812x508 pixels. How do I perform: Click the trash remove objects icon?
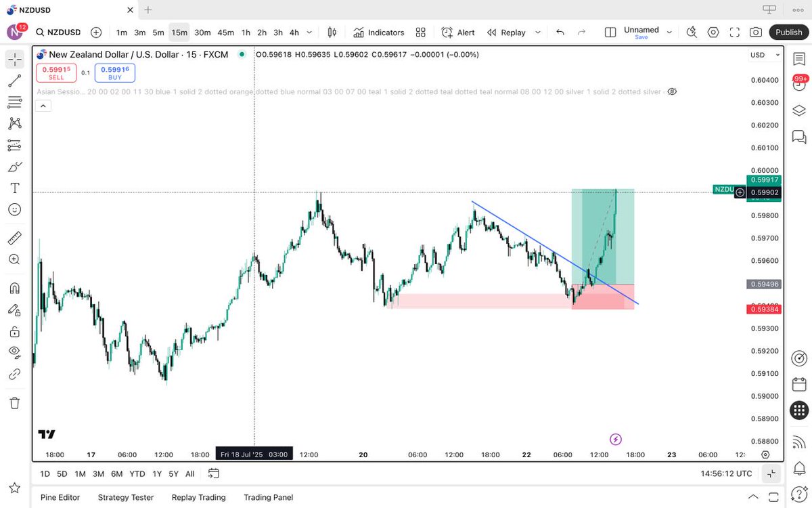[x=14, y=403]
